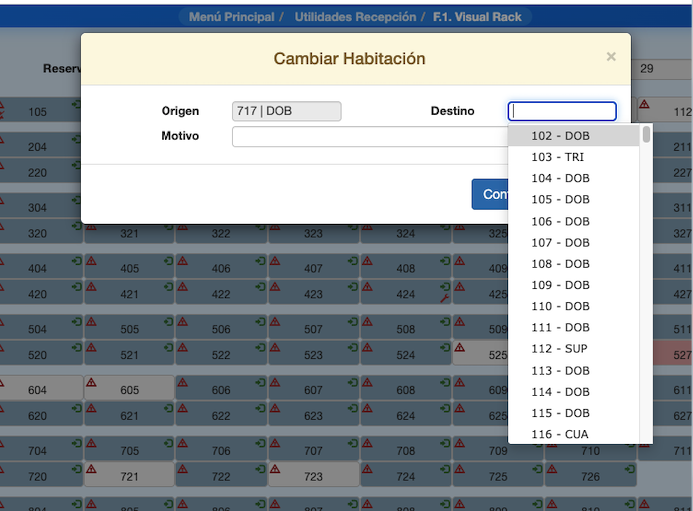Screen dimensions: 693x511
Task: Click the warning triangle on room 405
Action: click(x=91, y=261)
